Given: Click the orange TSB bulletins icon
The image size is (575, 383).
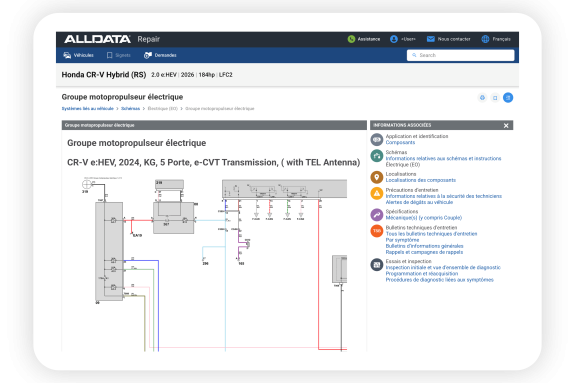Looking at the screenshot, I should pos(377,231).
